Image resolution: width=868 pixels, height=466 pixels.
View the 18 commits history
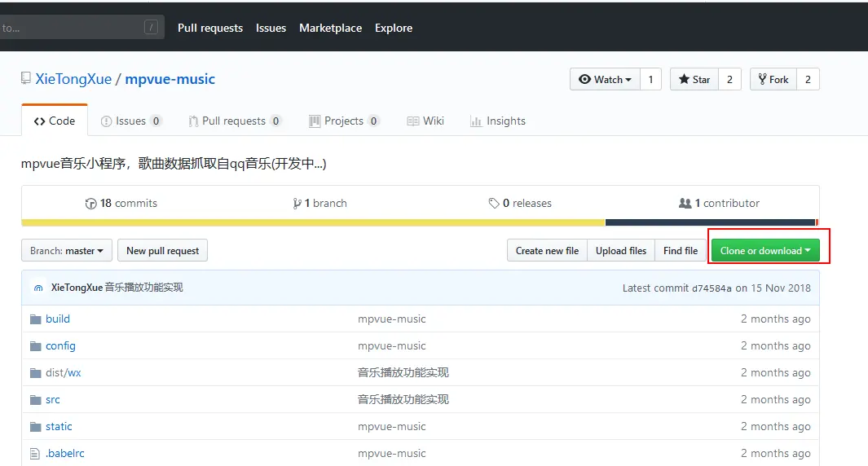(x=121, y=203)
